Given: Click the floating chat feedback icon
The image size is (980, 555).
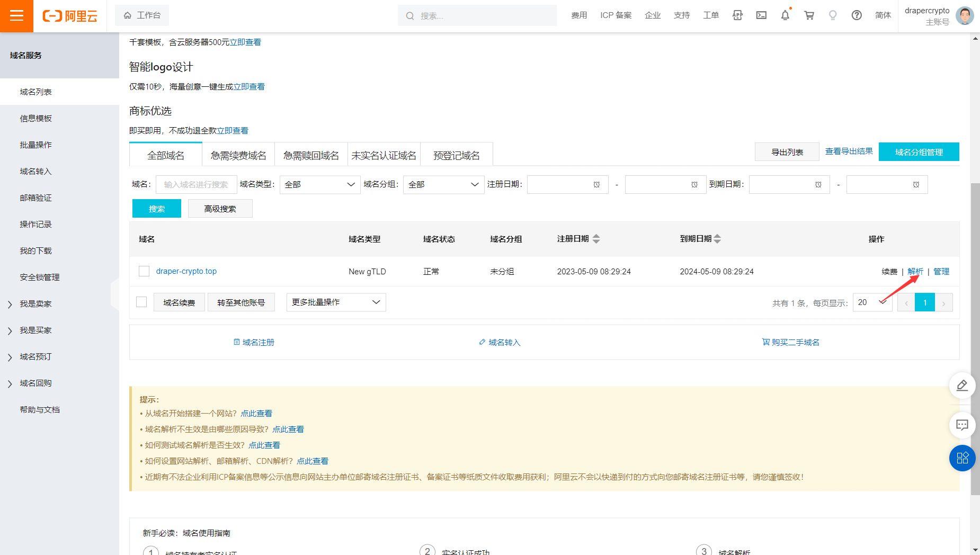Looking at the screenshot, I should pos(962,425).
